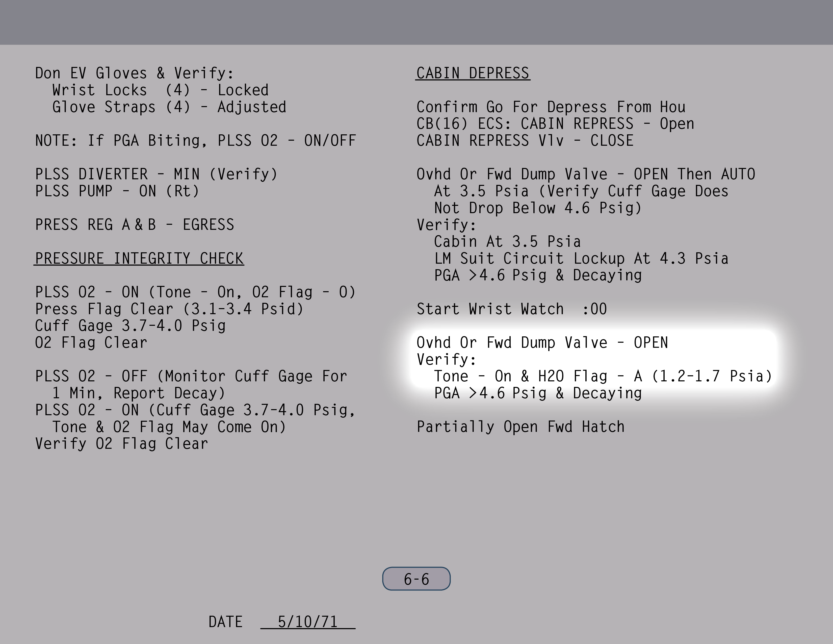Click the Confirm Go For Depress From Hou line
The width and height of the screenshot is (833, 644).
tap(551, 107)
